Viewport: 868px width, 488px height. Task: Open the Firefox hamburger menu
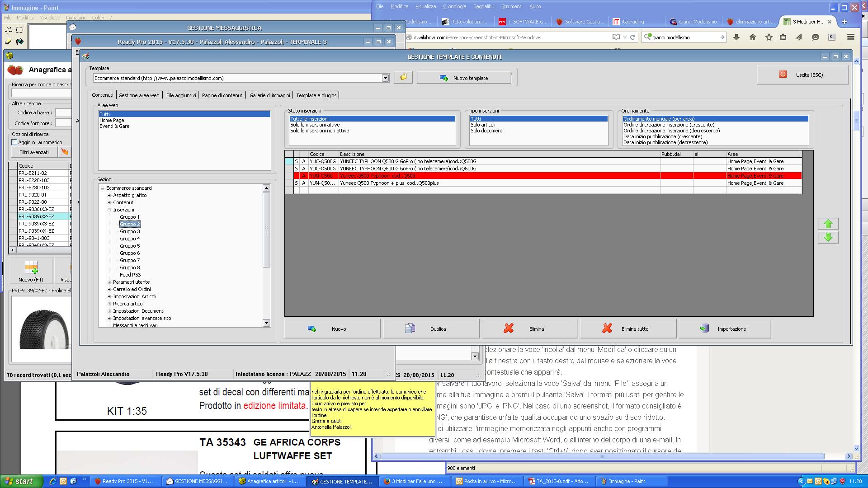[x=850, y=38]
